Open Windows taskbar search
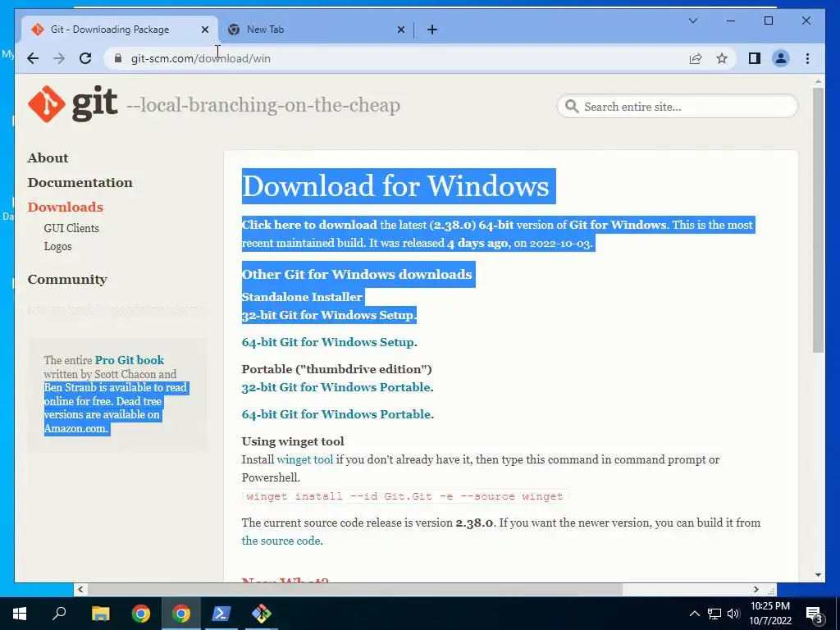The width and height of the screenshot is (840, 630). (59, 614)
